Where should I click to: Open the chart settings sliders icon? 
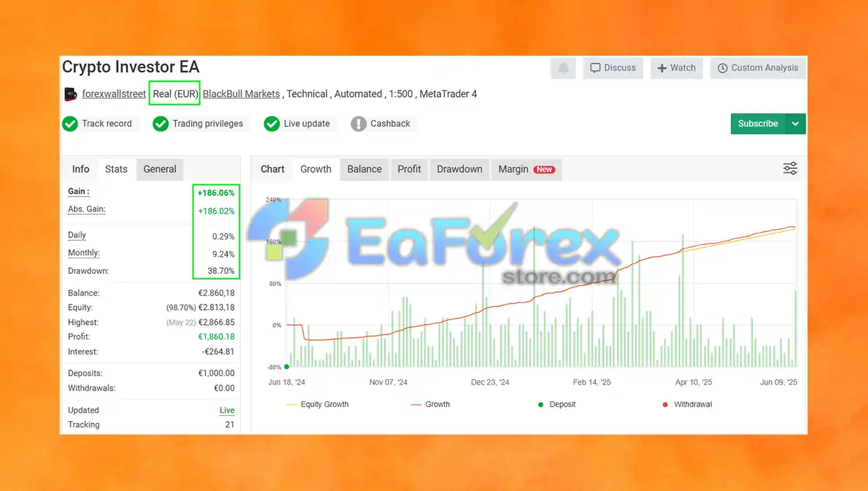[x=790, y=169]
